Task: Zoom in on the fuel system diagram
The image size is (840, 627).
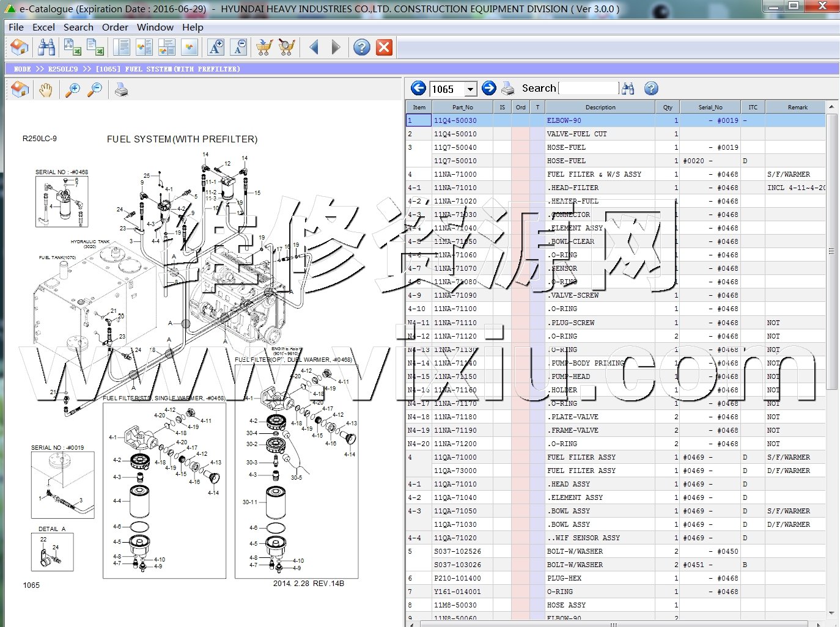Action: click(x=73, y=90)
